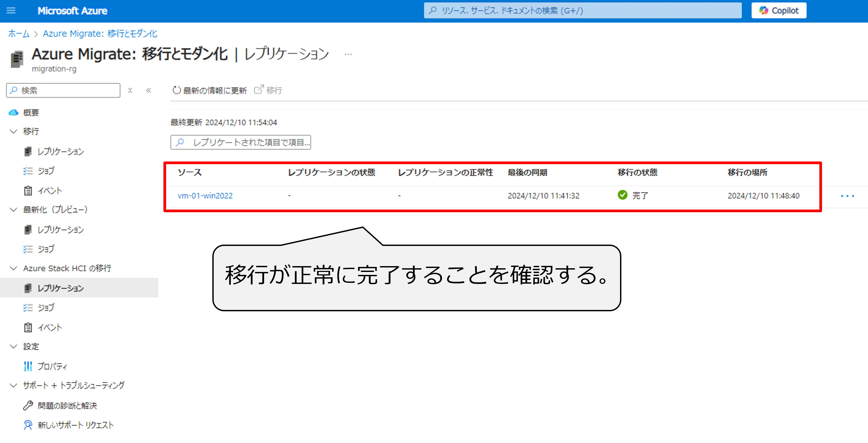Open the Azure portal hamburger menu
Viewport: 868px width, 443px height.
click(11, 11)
